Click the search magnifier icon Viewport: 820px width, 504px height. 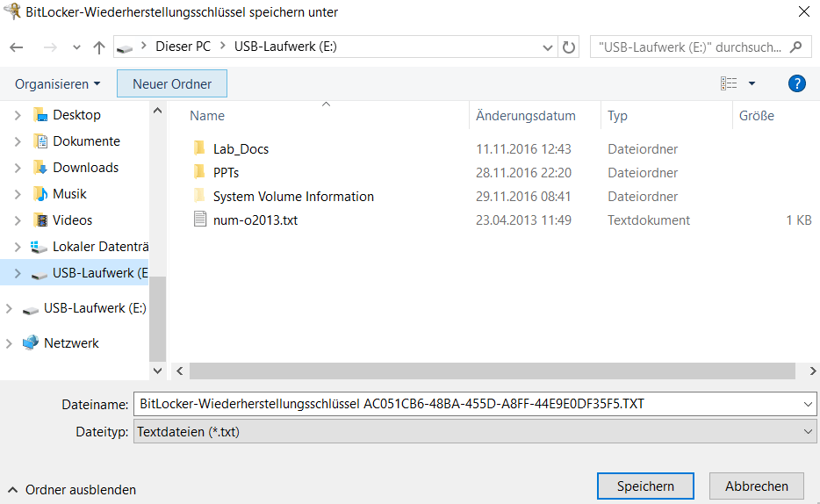pos(795,47)
